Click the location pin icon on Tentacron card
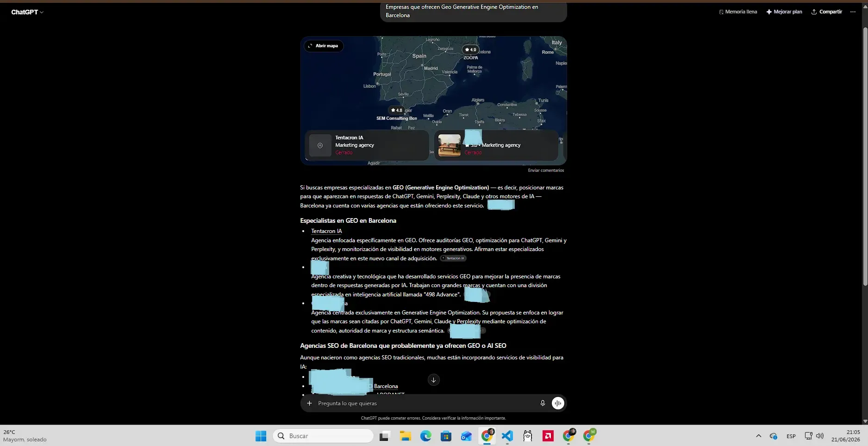 click(x=320, y=145)
